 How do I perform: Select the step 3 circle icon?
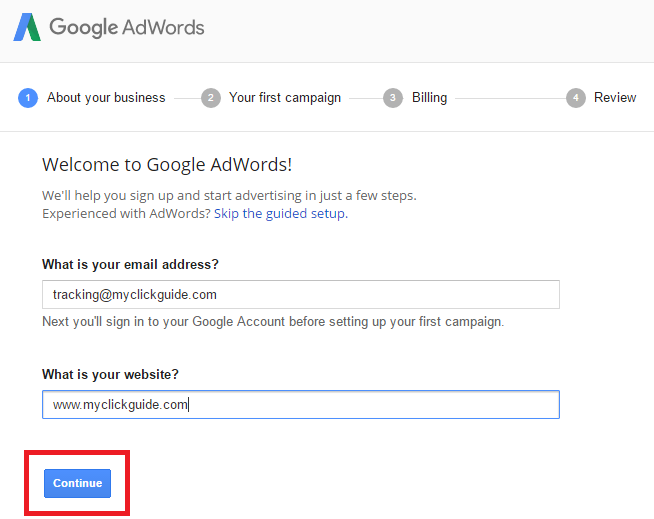point(393,98)
